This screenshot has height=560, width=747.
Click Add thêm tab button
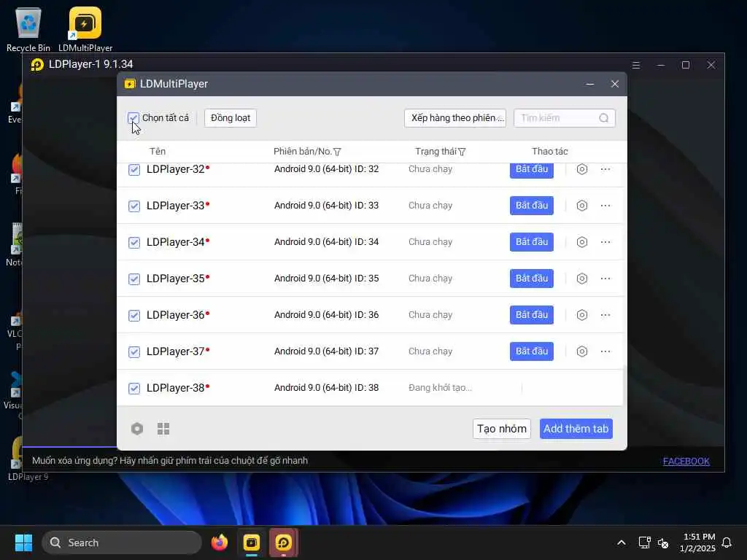576,429
